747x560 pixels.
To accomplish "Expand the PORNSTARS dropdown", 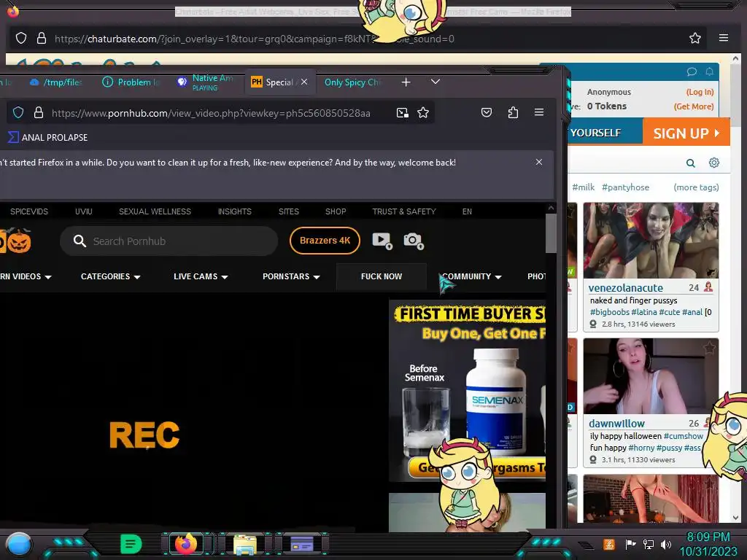I will [291, 276].
